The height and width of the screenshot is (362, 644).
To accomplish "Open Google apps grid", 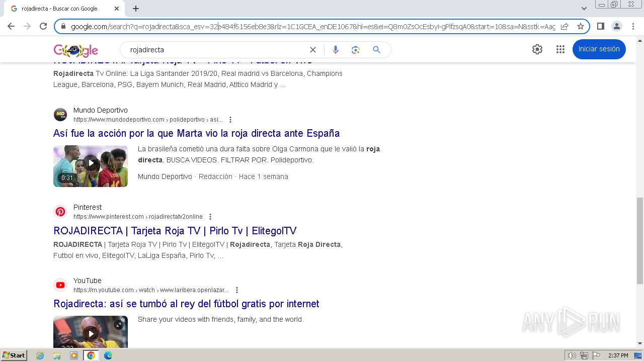I will pos(560,49).
